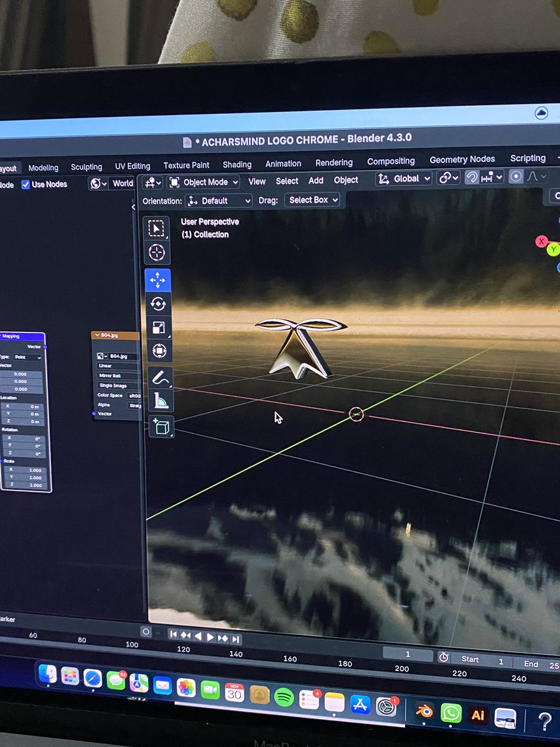Click the Blender icon in the Dock
The height and width of the screenshot is (747, 560).
point(424,711)
